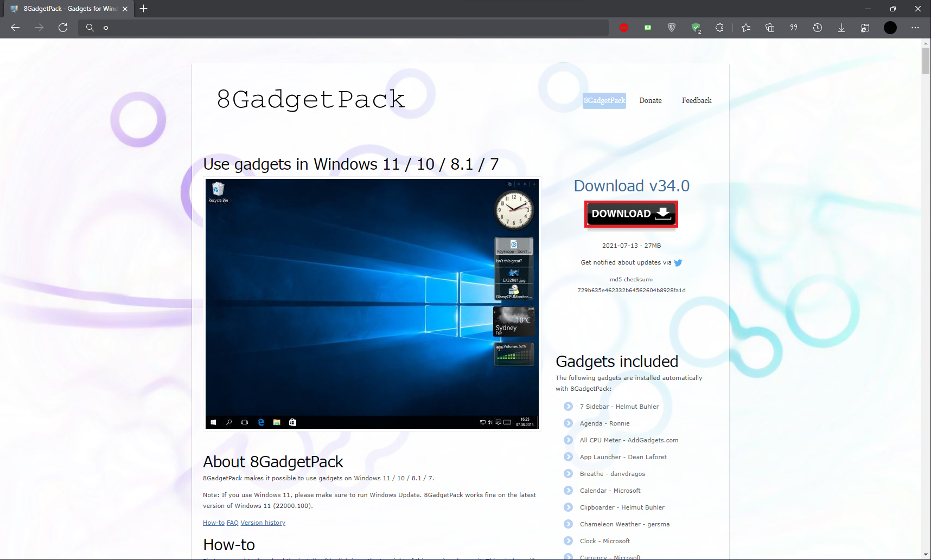Open the Download v34.0 heading link

[x=632, y=186]
